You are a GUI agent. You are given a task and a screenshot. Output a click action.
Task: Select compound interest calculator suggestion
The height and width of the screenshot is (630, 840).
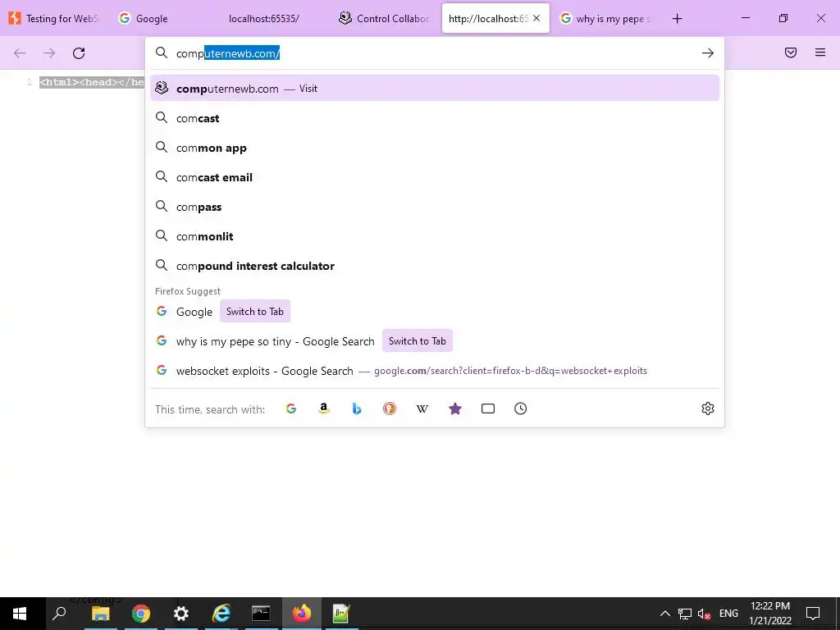point(435,266)
